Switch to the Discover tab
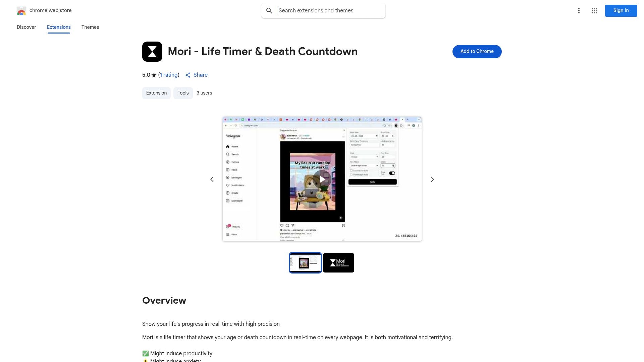 (x=26, y=27)
